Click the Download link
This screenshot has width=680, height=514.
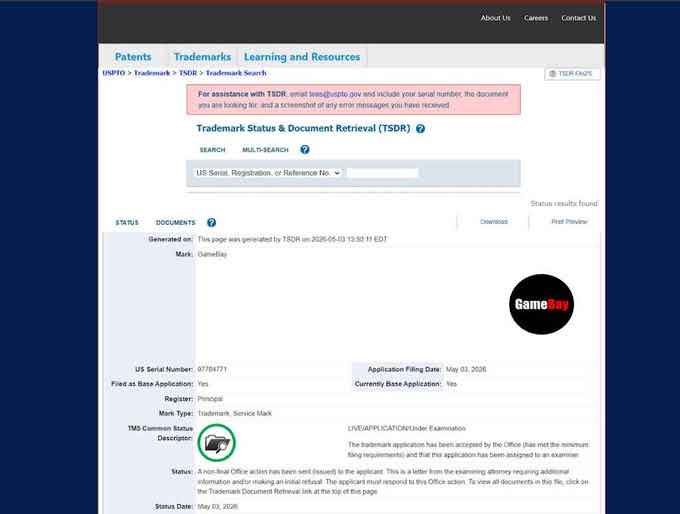(x=494, y=222)
